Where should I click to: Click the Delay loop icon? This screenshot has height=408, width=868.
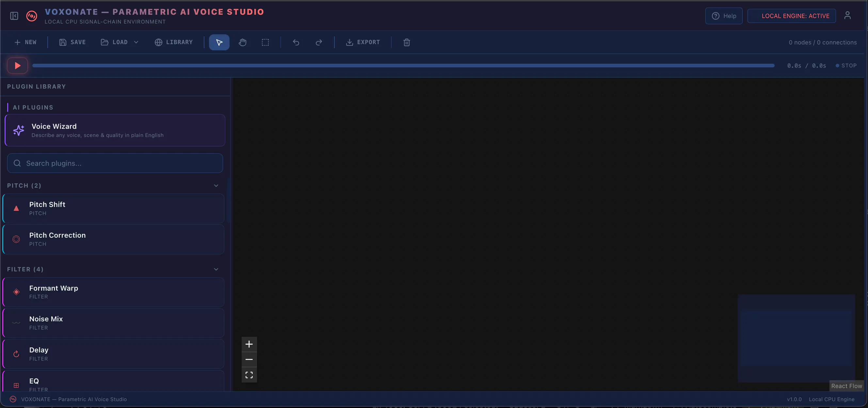tap(16, 354)
